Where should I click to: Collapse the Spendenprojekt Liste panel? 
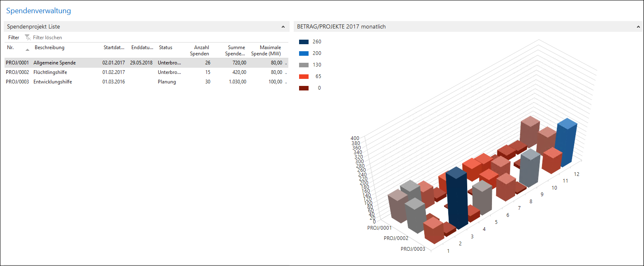[283, 27]
